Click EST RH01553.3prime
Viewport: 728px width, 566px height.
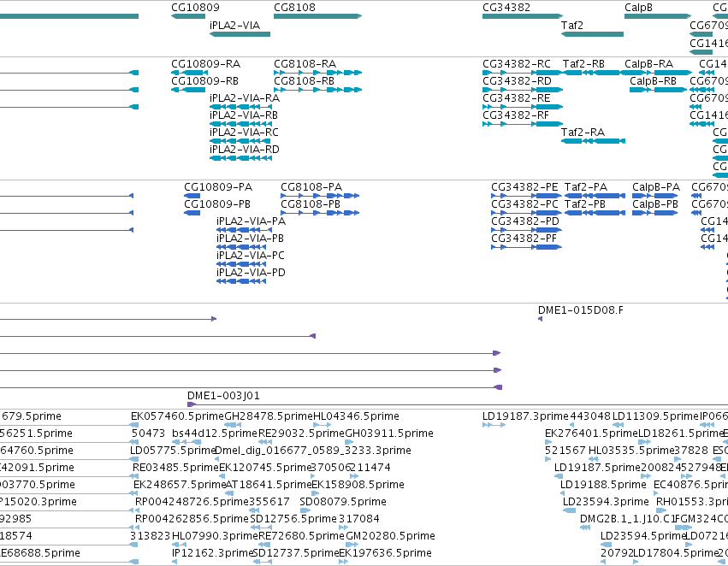click(x=692, y=502)
